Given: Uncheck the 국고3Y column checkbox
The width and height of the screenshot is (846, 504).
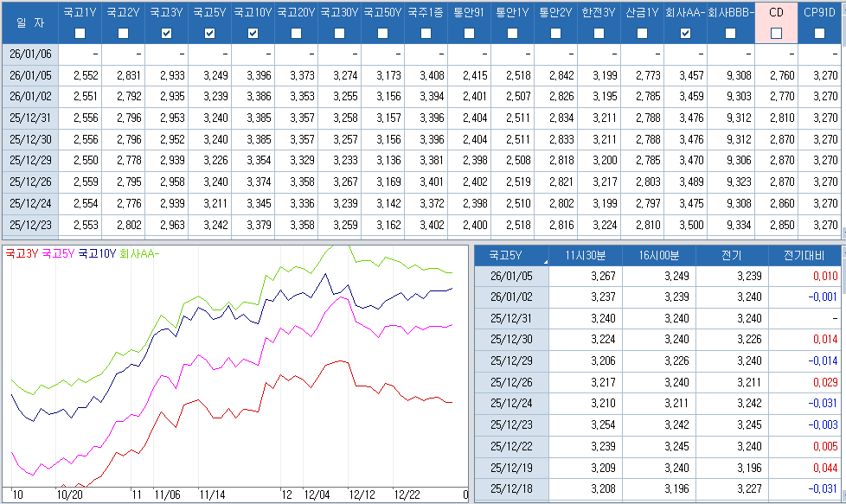Looking at the screenshot, I should (166, 34).
